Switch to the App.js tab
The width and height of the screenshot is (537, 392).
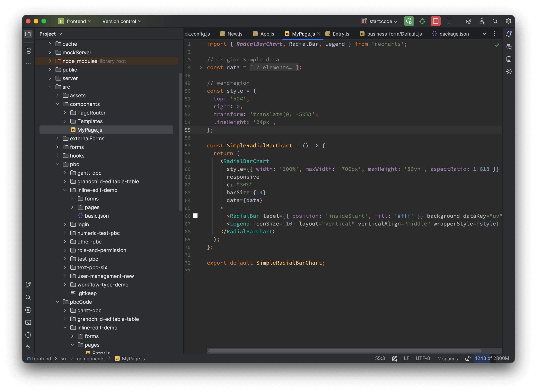[x=264, y=34]
